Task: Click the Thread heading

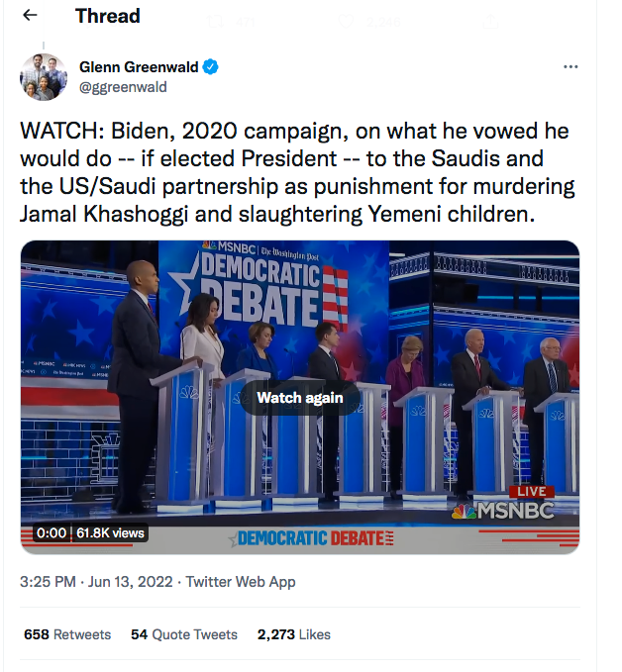Action: [x=107, y=17]
